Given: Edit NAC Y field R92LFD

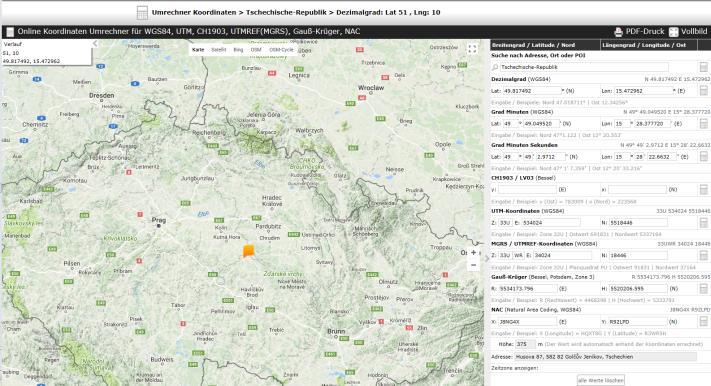Looking at the screenshot, I should [638, 322].
